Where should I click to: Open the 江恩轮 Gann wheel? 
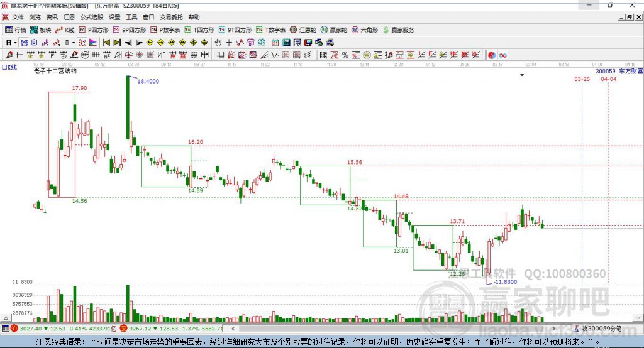303,30
